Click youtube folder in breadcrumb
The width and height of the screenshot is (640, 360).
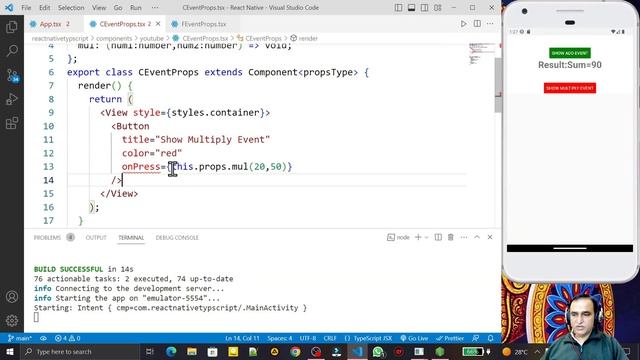152,38
